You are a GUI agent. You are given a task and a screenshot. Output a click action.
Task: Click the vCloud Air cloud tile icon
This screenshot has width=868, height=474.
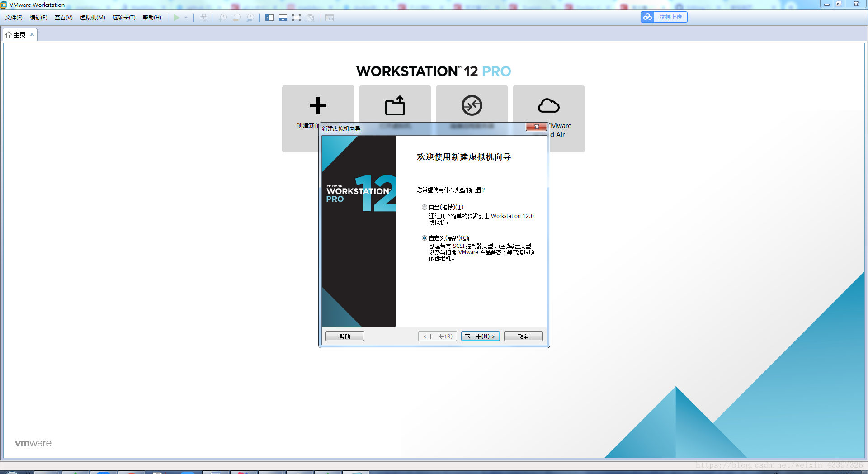point(549,105)
